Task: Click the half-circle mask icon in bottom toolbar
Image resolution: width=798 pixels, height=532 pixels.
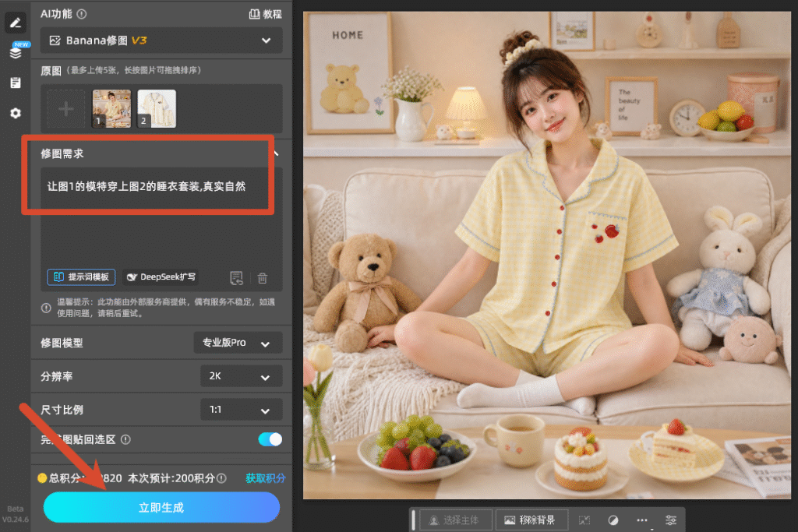Action: (613, 520)
